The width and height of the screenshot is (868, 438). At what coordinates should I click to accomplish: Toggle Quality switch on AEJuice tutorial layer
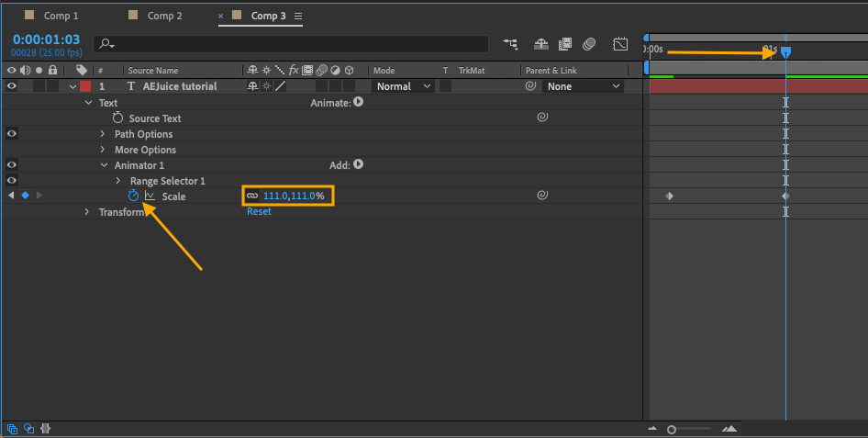(x=281, y=85)
